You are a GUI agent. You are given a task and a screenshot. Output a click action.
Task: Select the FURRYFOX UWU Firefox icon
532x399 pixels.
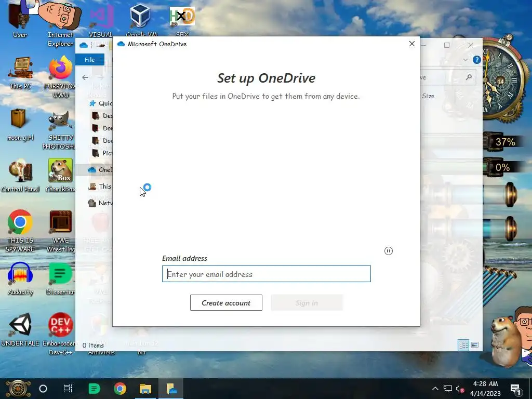pos(60,77)
